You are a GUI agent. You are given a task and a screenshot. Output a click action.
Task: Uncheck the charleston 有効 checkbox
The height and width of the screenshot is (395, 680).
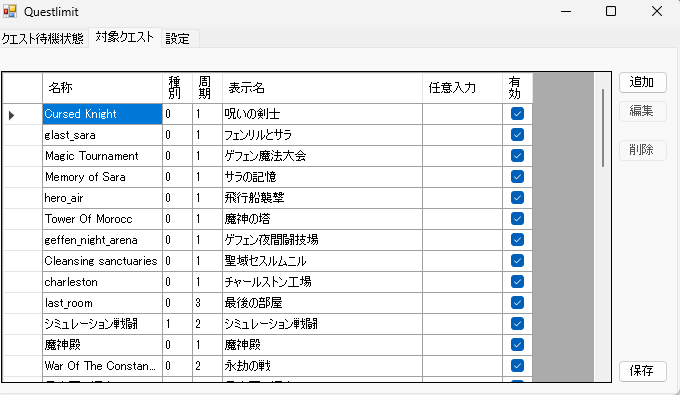click(517, 282)
